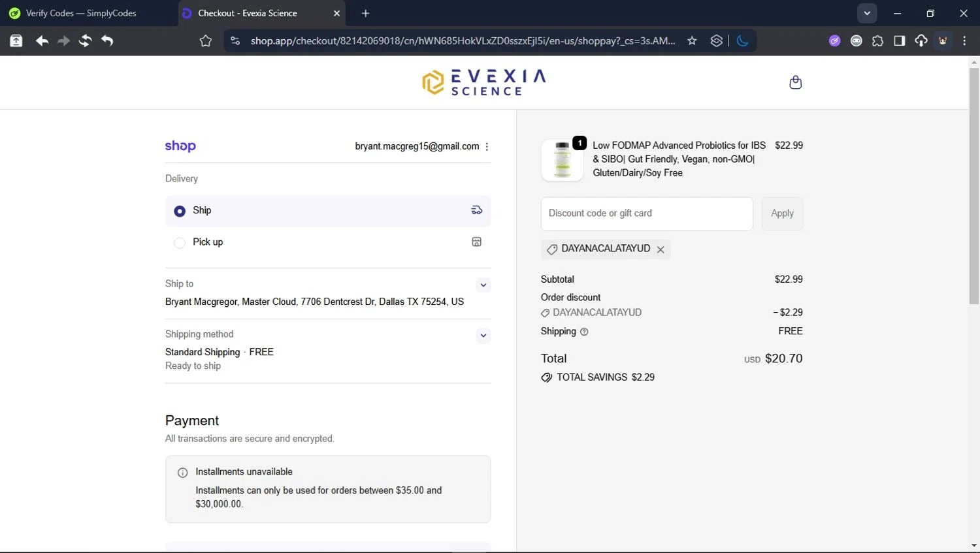The image size is (980, 553).
Task: Click the Ship to address text
Action: tap(314, 302)
